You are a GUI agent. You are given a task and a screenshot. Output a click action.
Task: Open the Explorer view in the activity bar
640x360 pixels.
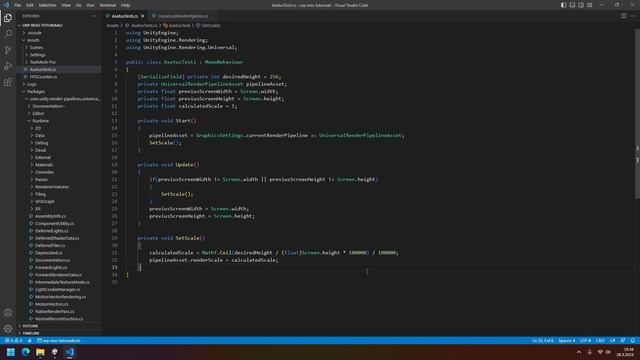click(x=8, y=18)
